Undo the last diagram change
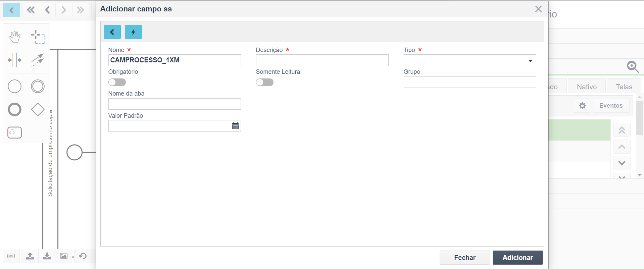The height and width of the screenshot is (269, 644). (83, 256)
